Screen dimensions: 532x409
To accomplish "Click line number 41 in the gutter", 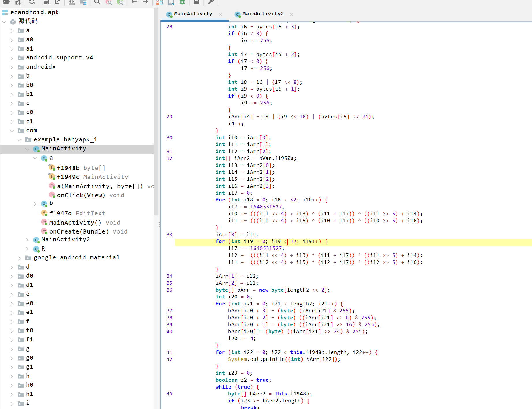I will click(x=169, y=352).
